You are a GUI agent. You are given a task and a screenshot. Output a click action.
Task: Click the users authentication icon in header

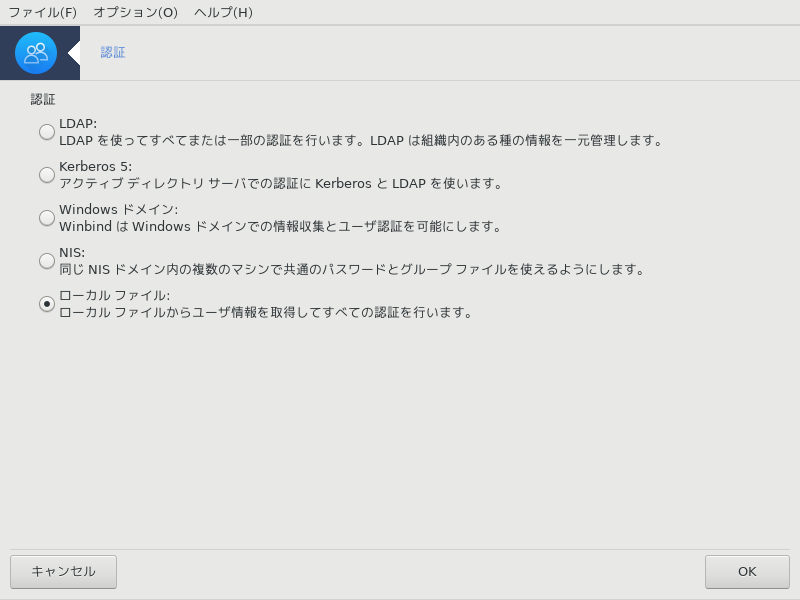tap(36, 53)
